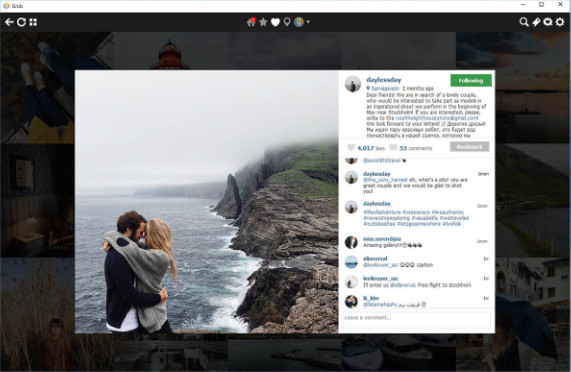Like the post with the heart beside 4,017
571x372 pixels.
pos(351,147)
